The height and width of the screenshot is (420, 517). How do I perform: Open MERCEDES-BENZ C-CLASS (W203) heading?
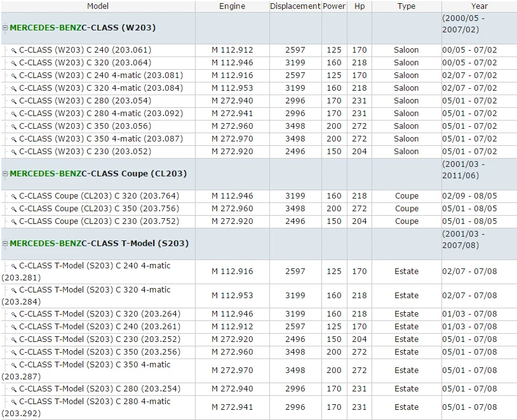point(83,28)
